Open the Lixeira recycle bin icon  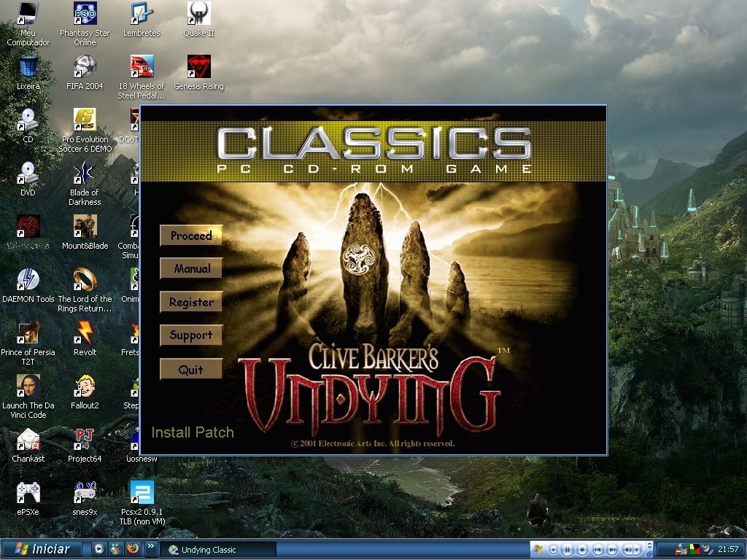tap(28, 73)
